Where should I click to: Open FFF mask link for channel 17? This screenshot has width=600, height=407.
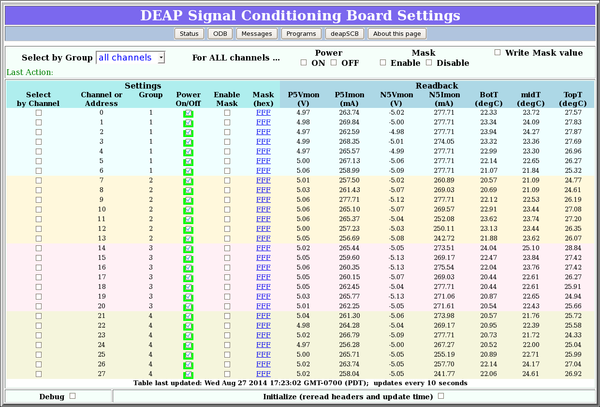click(x=263, y=277)
